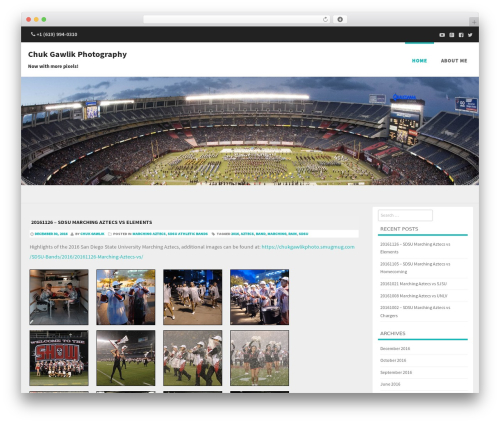Open the social icon between YouTube and Facebook
500x423 pixels.
pos(452,35)
